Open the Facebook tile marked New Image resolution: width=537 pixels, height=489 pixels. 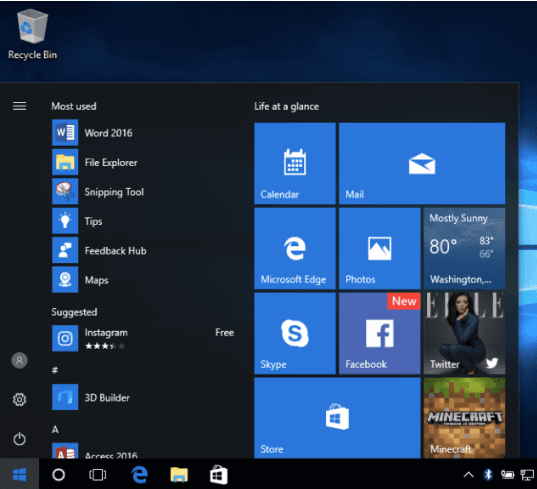[379, 333]
